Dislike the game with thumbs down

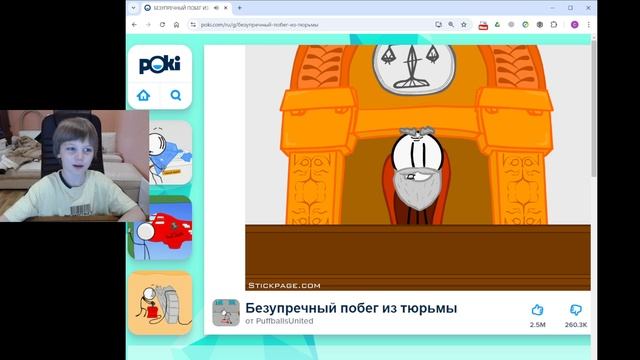pyautogui.click(x=576, y=310)
